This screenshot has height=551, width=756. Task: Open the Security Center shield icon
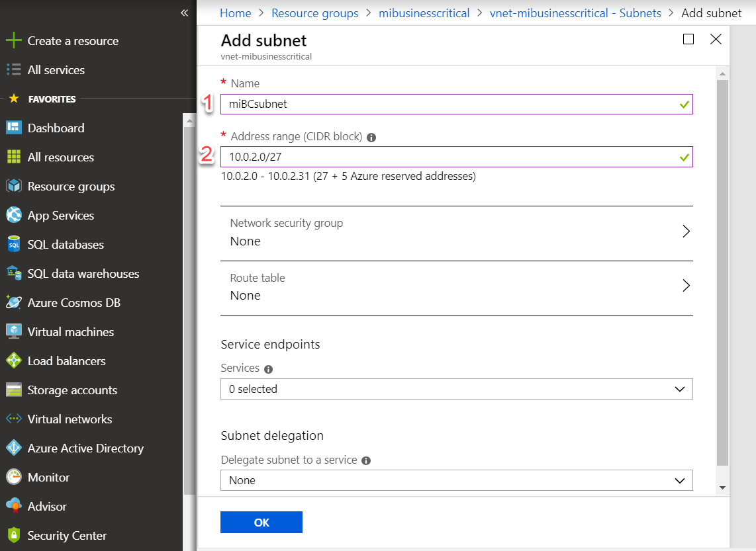[14, 536]
